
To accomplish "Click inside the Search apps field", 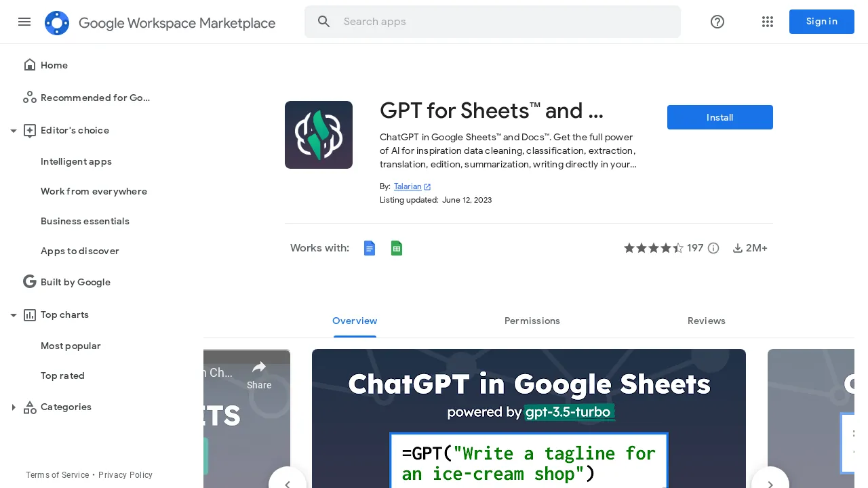I will tap(493, 22).
